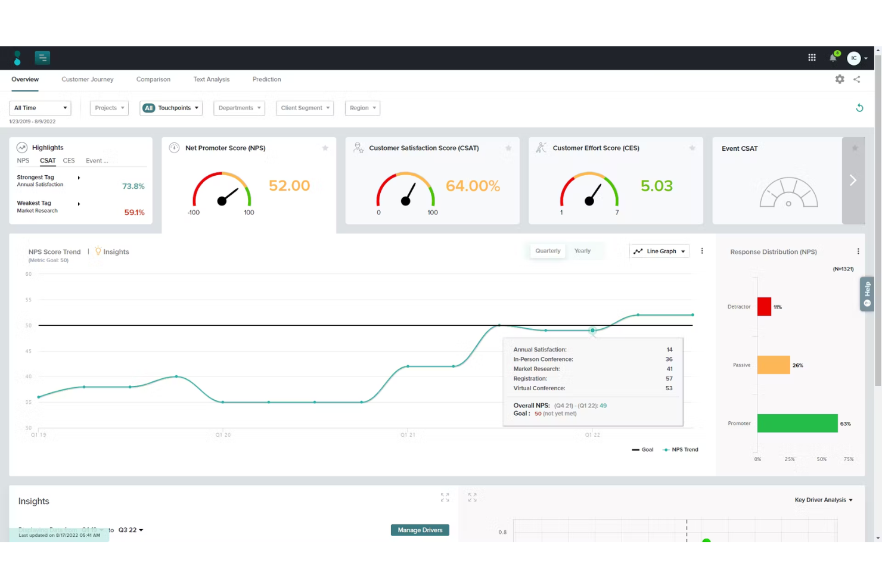Select Quarterly granularity toggle
Screen dimensions: 882x588
coord(547,250)
